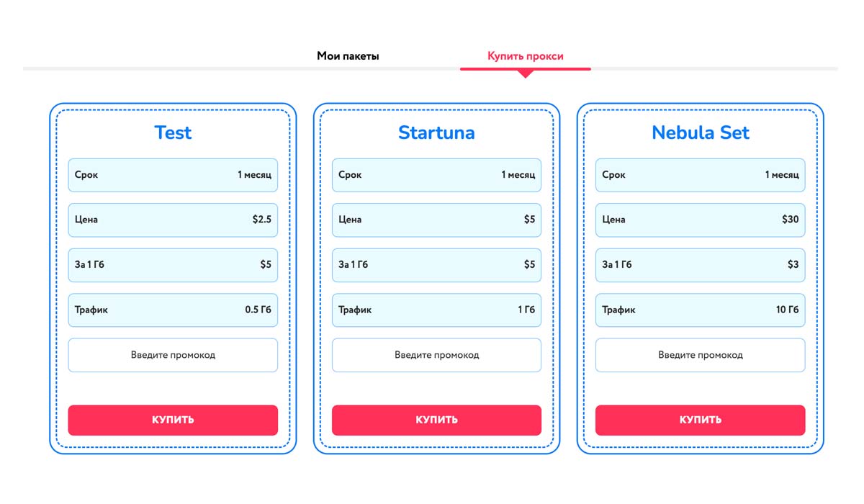Select the $2.5 Цена row in Test
864x504 pixels.
coord(173,220)
